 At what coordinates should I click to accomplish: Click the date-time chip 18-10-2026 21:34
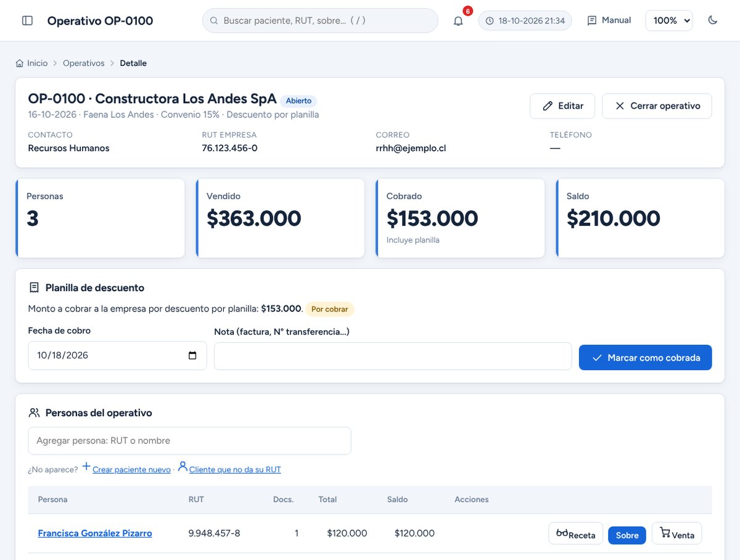click(x=525, y=20)
